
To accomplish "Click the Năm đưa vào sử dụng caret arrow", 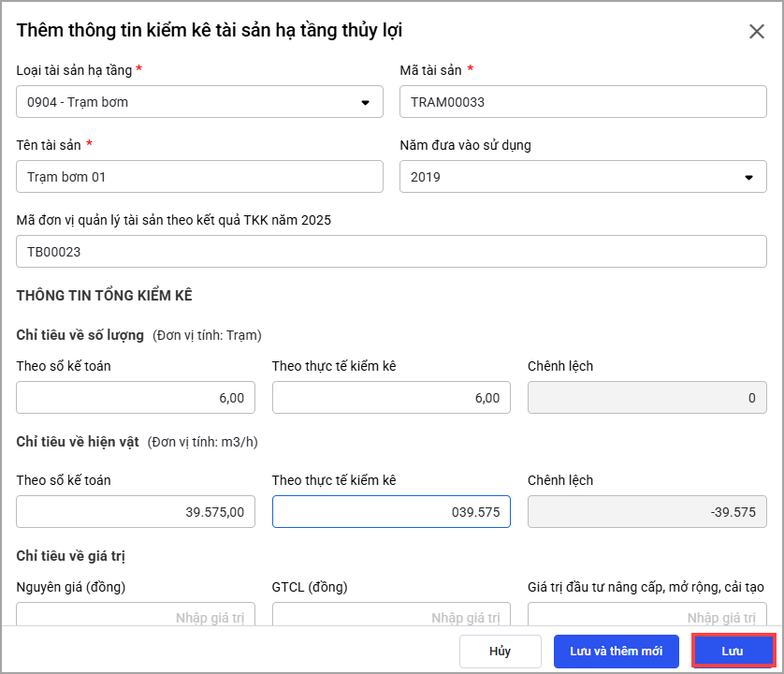I will [748, 177].
